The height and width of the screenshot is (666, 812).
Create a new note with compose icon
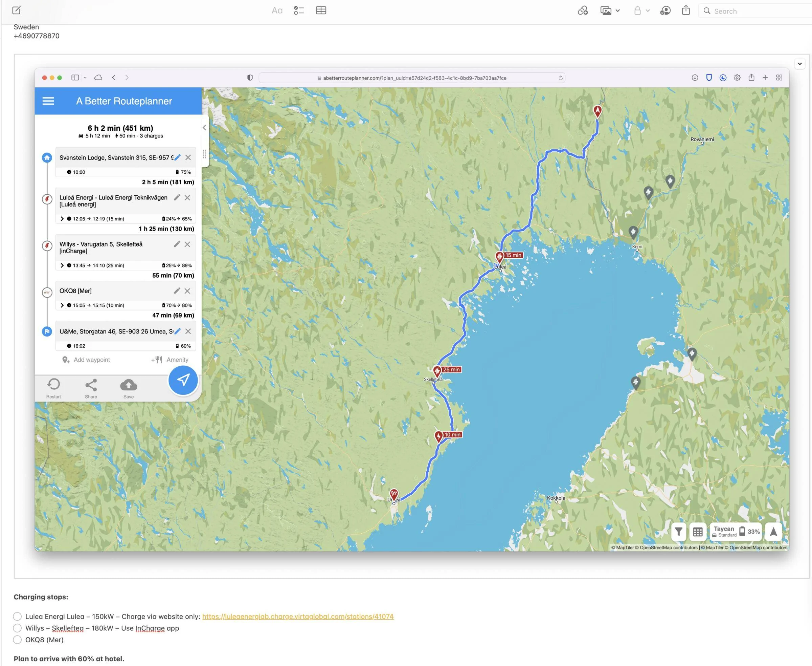17,10
